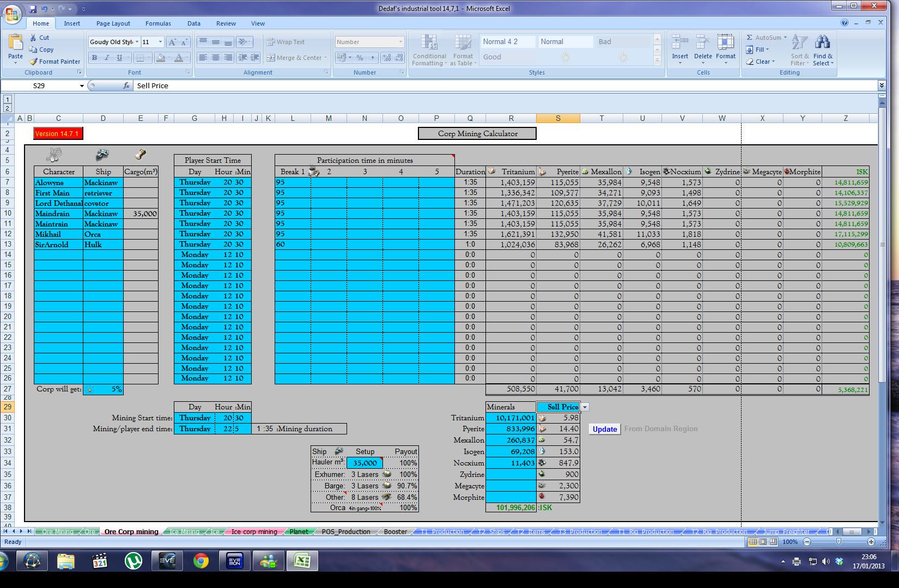The width and height of the screenshot is (899, 588).
Task: Click the Hauler m³ setup input cell
Action: point(365,463)
